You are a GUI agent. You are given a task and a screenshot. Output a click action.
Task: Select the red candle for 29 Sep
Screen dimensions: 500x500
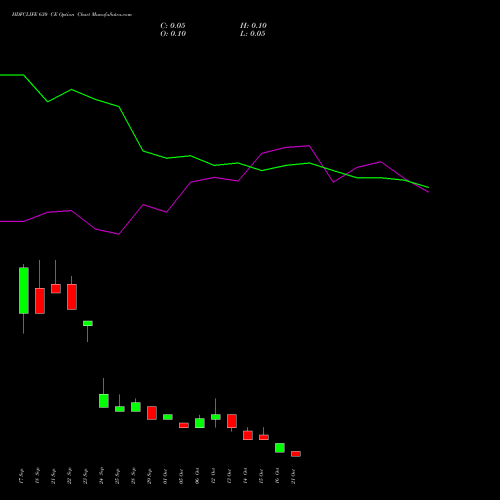[152, 413]
